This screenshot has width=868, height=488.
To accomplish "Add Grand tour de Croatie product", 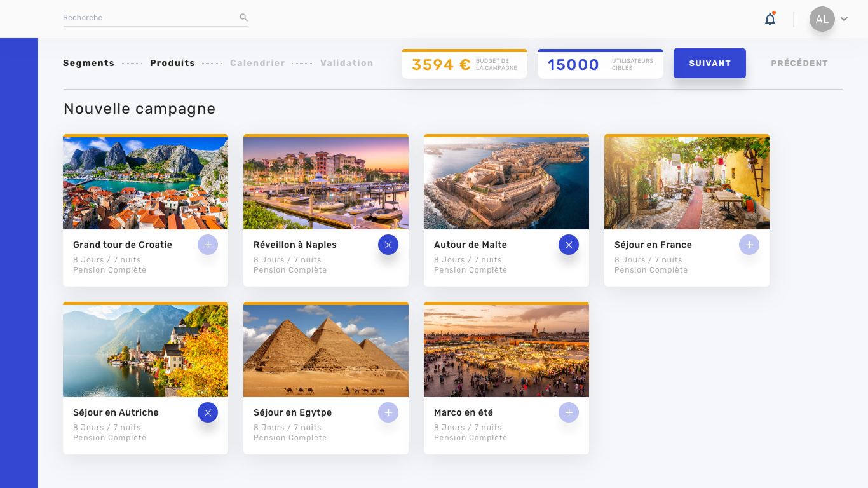I will (208, 245).
